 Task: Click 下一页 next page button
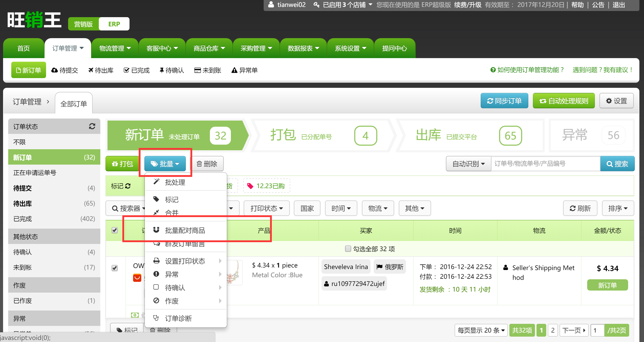[x=574, y=330]
